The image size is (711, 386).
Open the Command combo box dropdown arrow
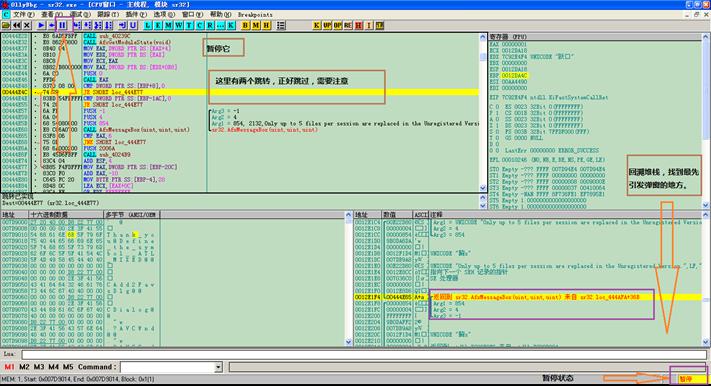(x=219, y=367)
